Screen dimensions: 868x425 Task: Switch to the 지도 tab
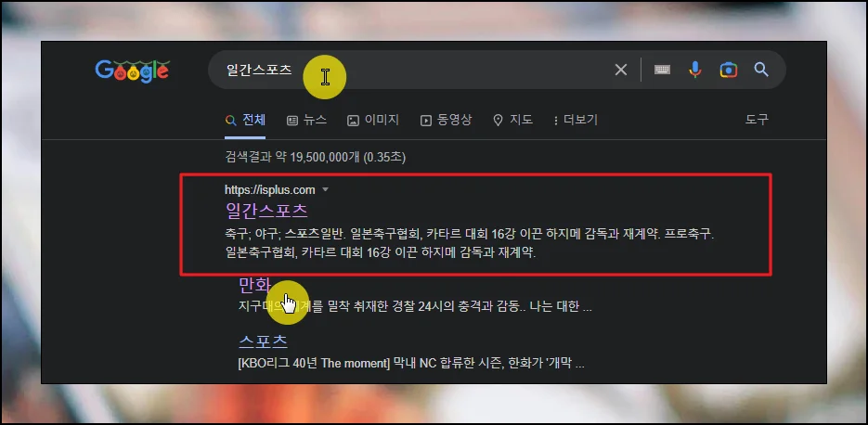(x=512, y=120)
